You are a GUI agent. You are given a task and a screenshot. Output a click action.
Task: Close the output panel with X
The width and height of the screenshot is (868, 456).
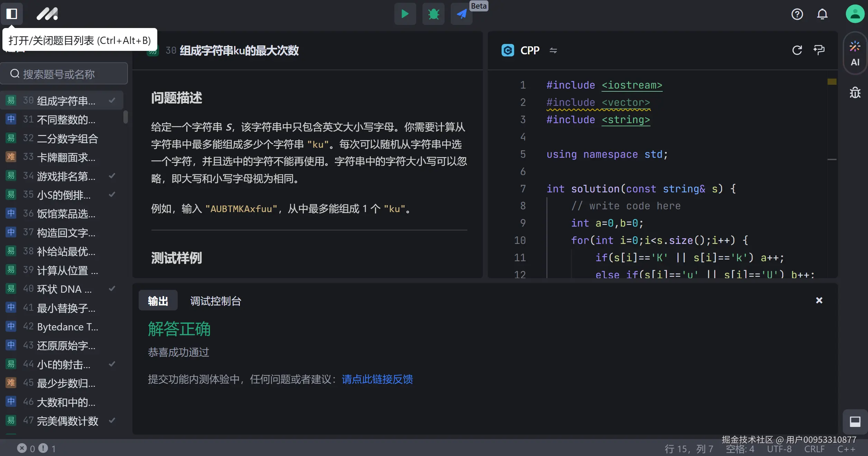(x=819, y=300)
